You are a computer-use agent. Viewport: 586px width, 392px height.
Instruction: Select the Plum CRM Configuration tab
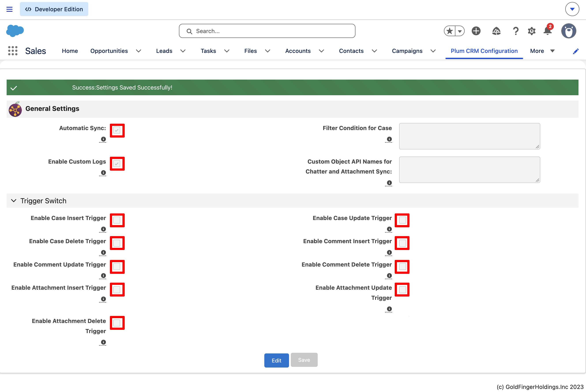tap(484, 51)
